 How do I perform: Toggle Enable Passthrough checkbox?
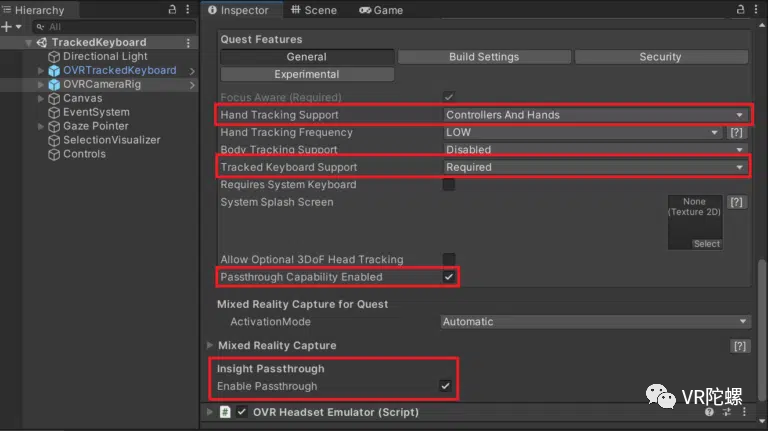(x=445, y=386)
